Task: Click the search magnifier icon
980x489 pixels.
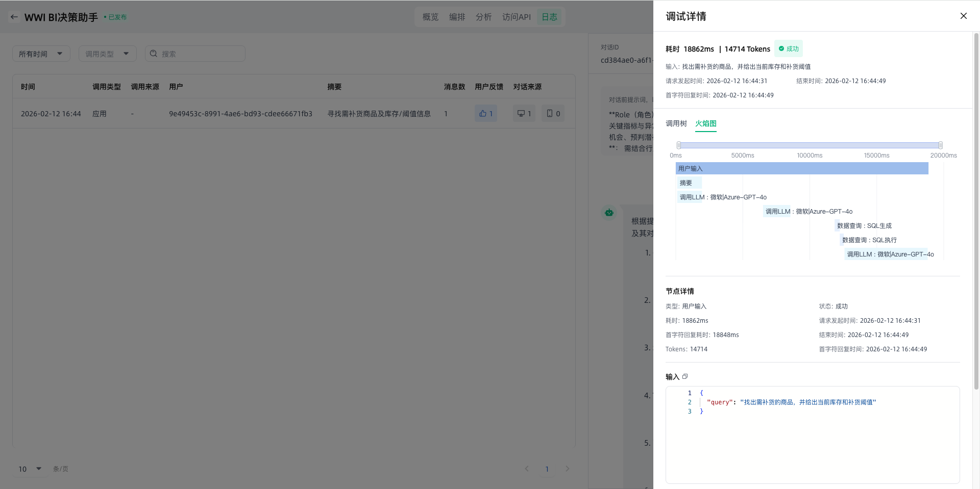Action: click(x=154, y=54)
